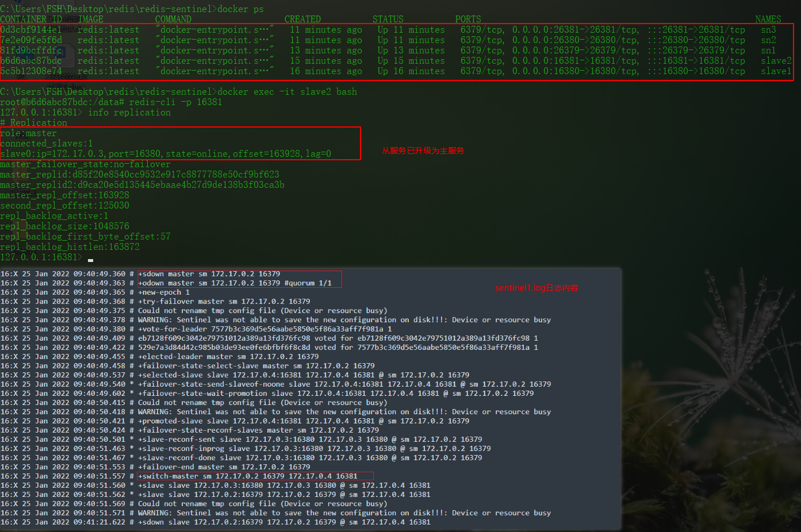Viewport: 801px width, 532px height.
Task: Select the CREATED column header
Action: (x=302, y=20)
